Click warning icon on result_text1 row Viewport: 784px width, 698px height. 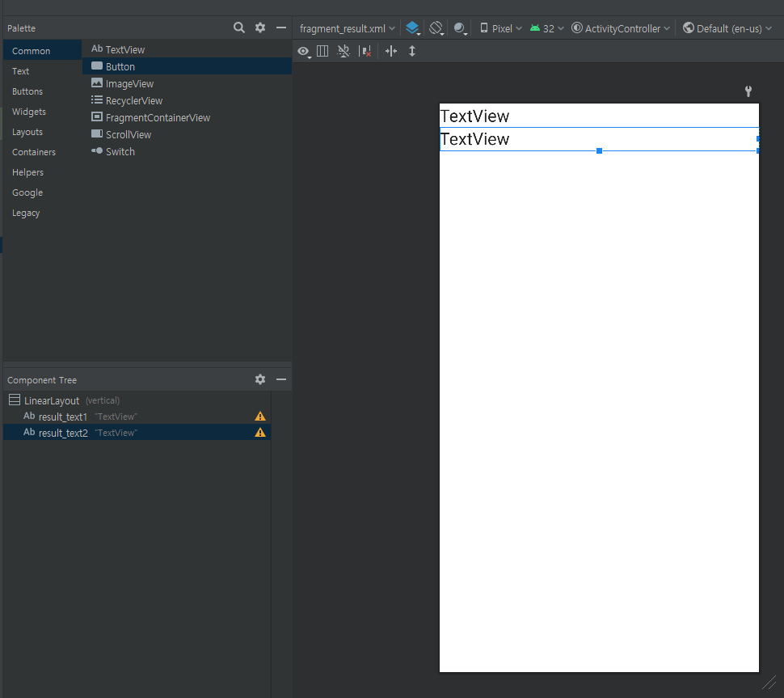[260, 417]
